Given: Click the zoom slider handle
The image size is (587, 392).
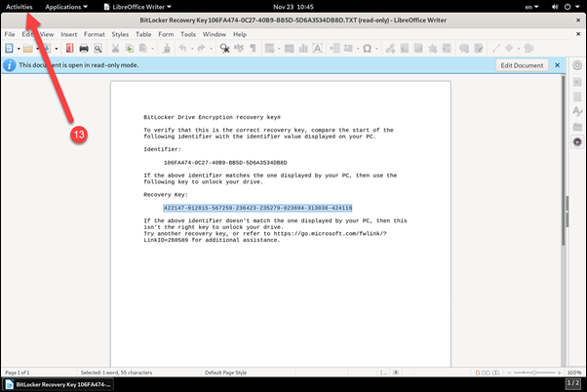Looking at the screenshot, I should 534,372.
